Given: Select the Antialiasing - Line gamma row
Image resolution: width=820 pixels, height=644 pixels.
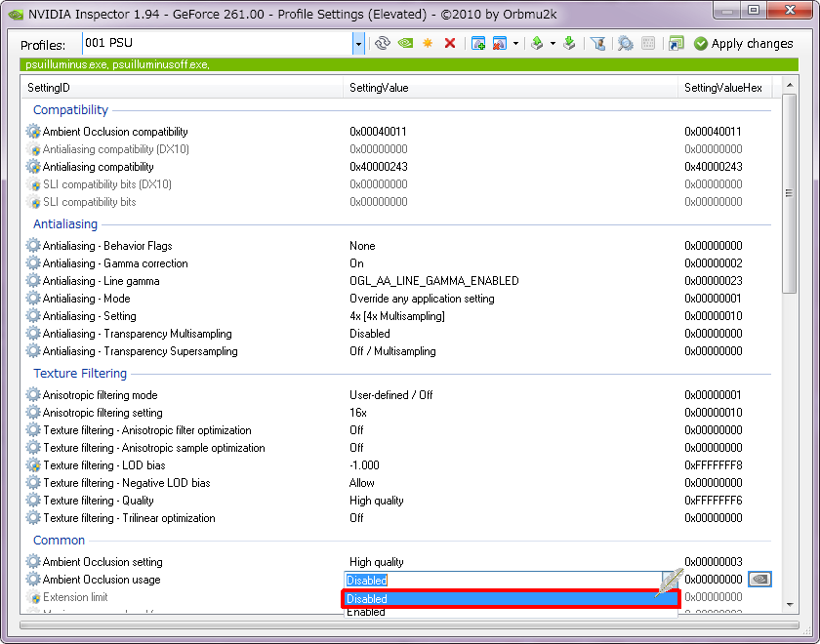Looking at the screenshot, I should 101,281.
